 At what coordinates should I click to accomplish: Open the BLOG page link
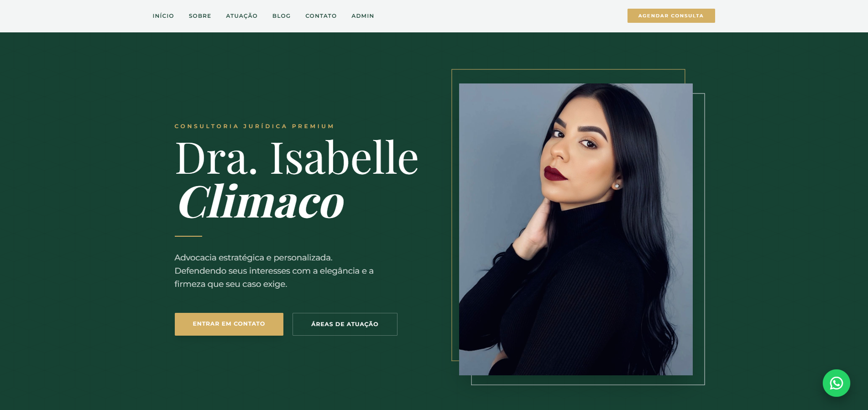point(281,16)
